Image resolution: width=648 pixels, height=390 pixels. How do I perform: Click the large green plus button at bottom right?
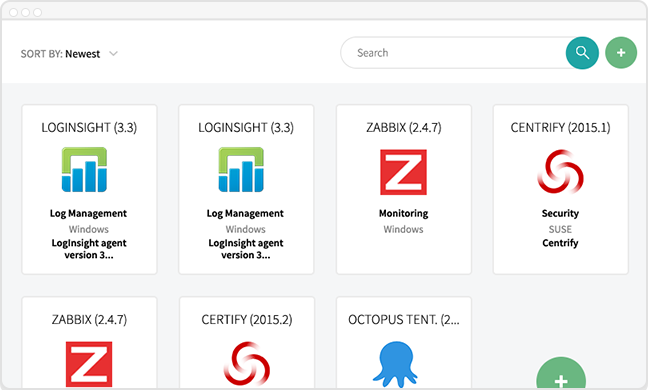coord(561,373)
